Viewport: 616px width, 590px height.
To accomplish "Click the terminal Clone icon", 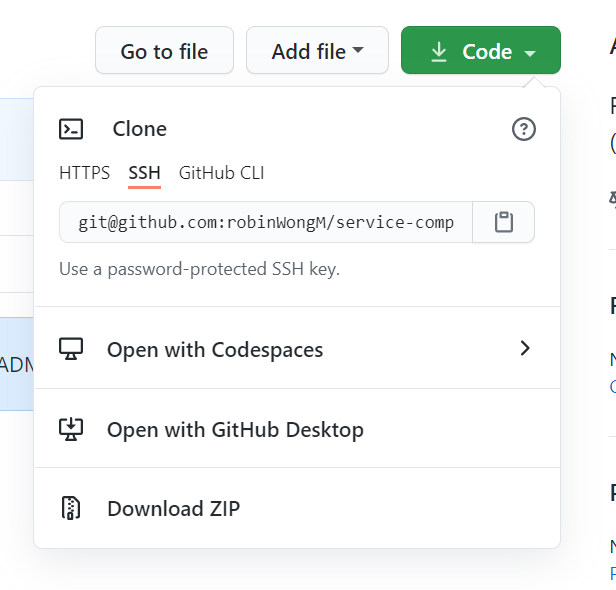I will point(71,129).
